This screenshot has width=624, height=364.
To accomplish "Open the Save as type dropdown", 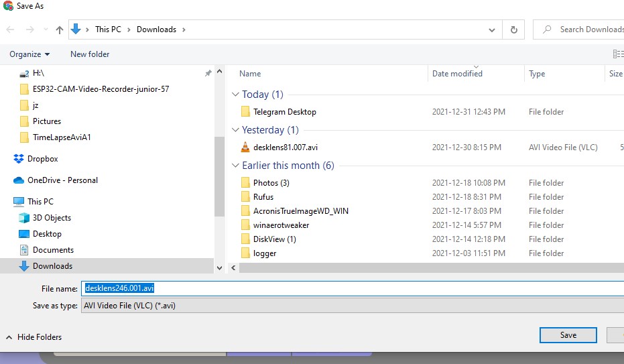I will click(x=352, y=306).
